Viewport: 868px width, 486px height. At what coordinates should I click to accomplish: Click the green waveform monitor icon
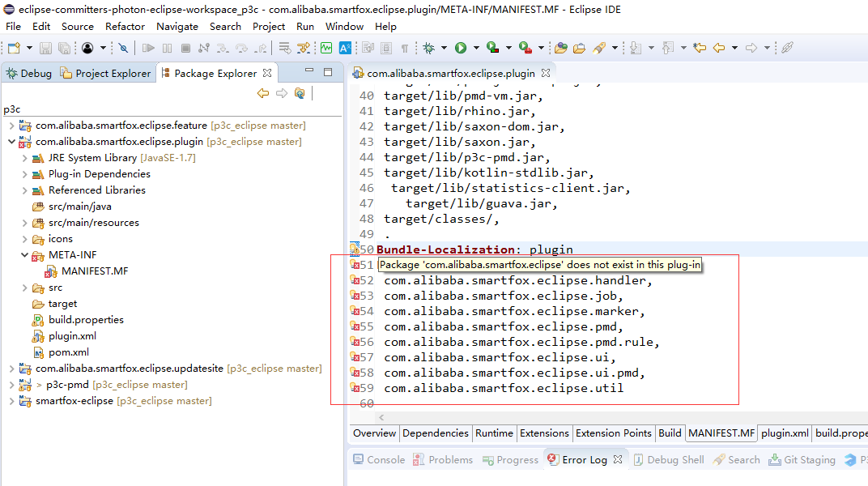326,48
